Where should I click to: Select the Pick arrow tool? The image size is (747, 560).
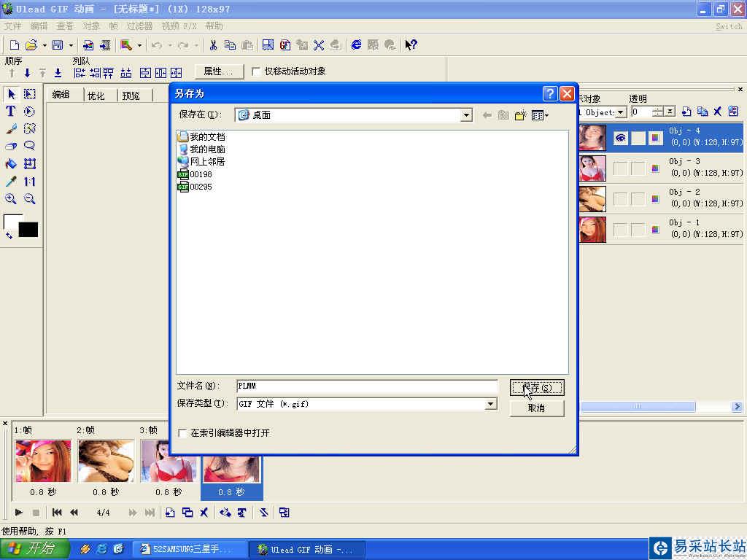click(11, 94)
